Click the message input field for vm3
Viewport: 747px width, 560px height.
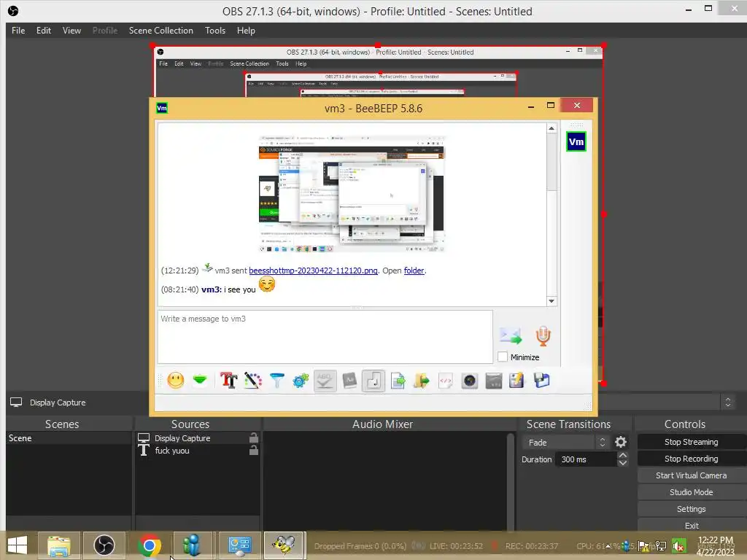click(x=325, y=337)
